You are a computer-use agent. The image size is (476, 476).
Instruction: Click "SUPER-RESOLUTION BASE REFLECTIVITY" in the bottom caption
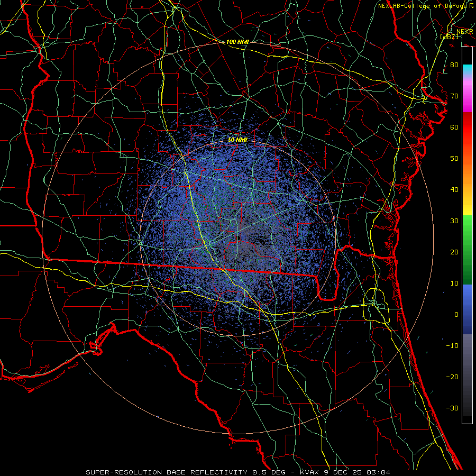click(167, 472)
